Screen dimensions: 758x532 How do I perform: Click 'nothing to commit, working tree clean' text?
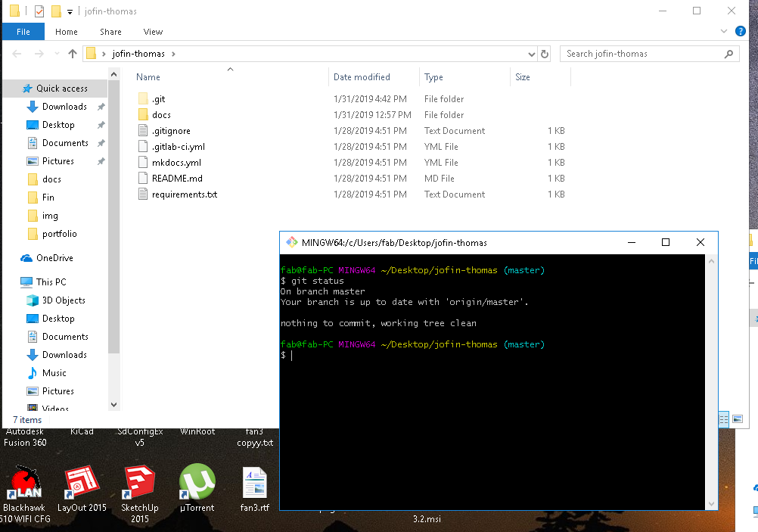coord(378,323)
